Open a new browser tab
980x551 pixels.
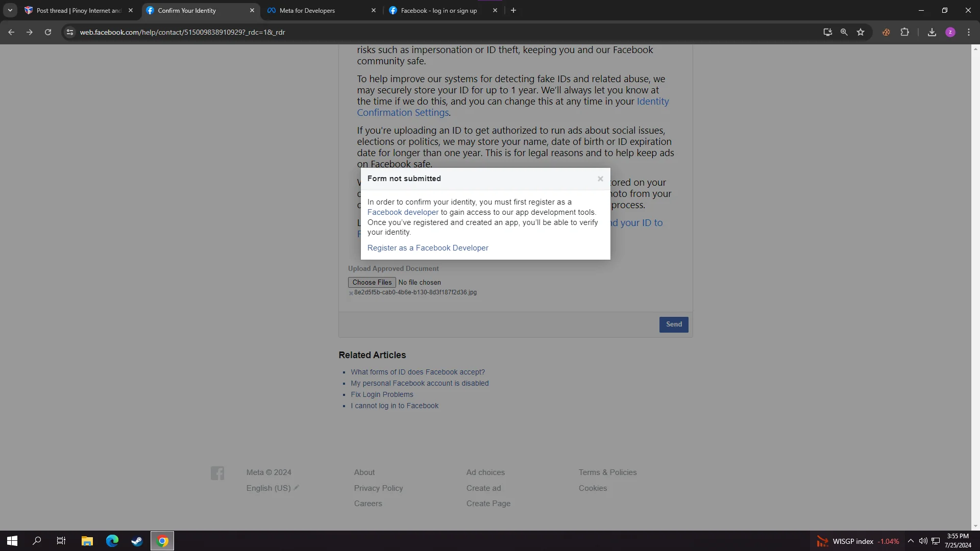click(513, 10)
